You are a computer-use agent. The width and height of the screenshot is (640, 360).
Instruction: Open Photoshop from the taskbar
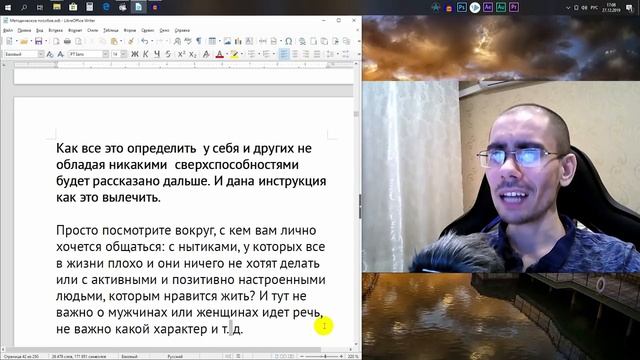462,7
